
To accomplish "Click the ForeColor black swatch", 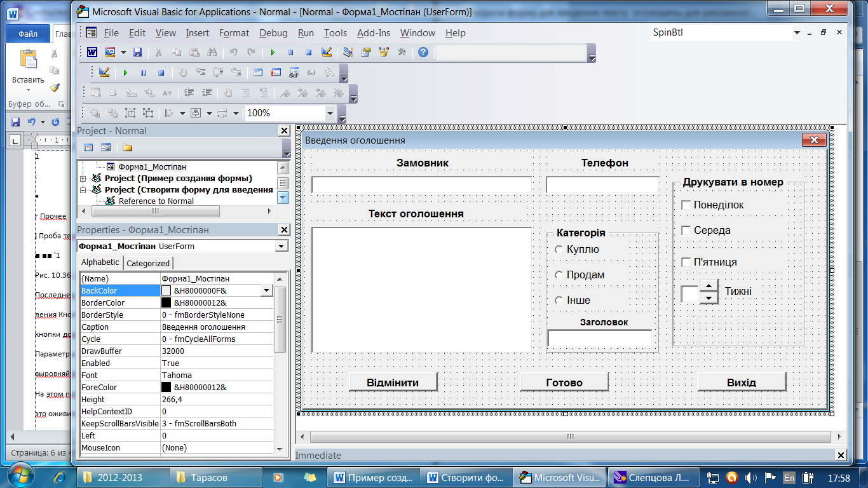I will [166, 387].
